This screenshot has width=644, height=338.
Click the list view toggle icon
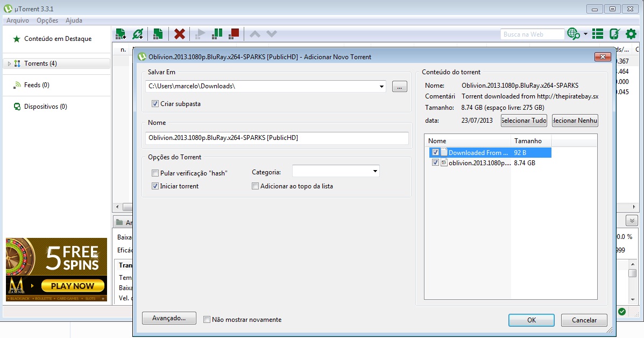pos(598,34)
